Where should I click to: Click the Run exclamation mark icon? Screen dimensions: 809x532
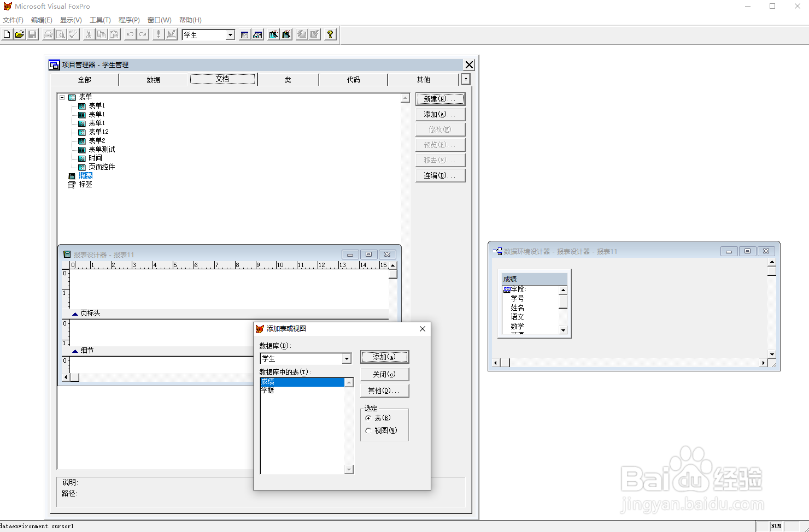[x=159, y=34]
